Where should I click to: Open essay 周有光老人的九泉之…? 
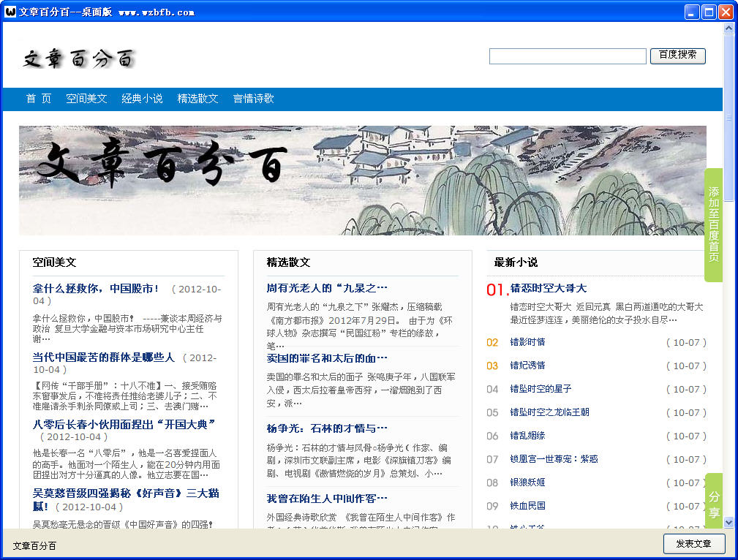tap(327, 288)
